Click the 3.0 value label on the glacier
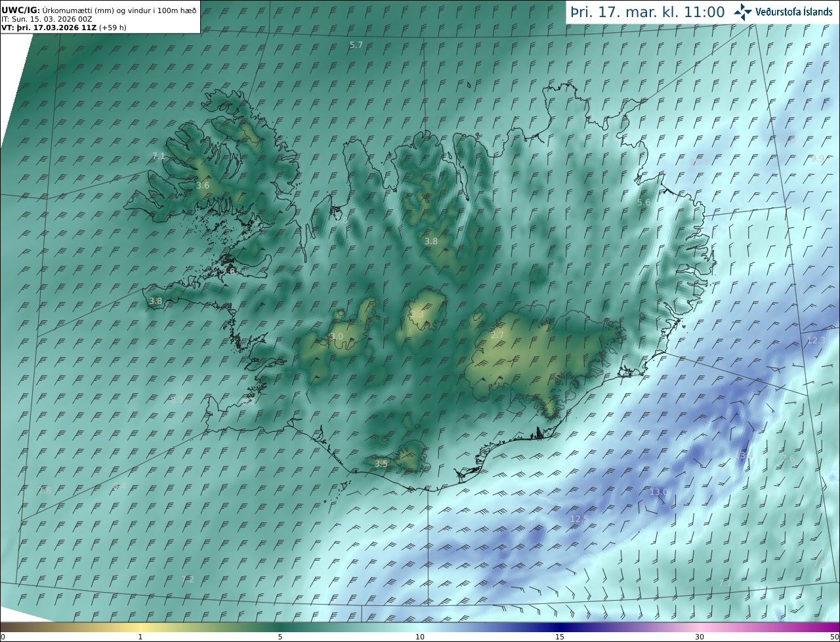This screenshot has height=642, width=840. (337, 336)
